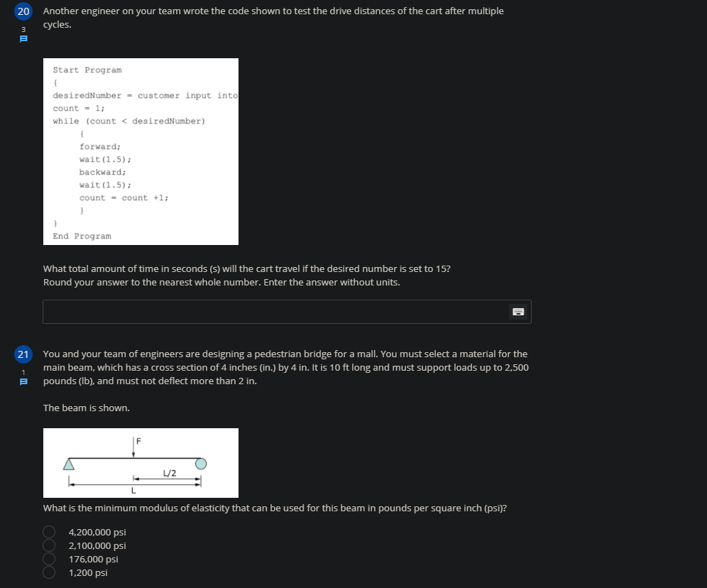Click the beam diagram image
This screenshot has width=707, height=588.
coord(141,462)
